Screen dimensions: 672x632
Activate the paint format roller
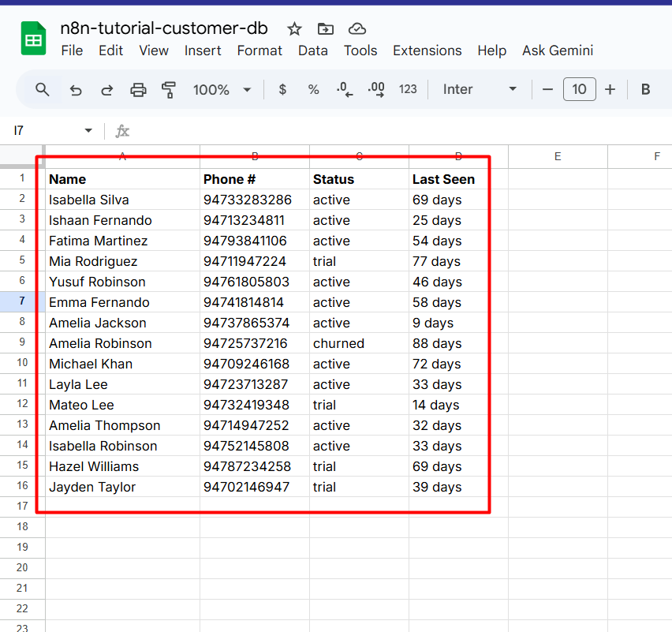(x=168, y=90)
